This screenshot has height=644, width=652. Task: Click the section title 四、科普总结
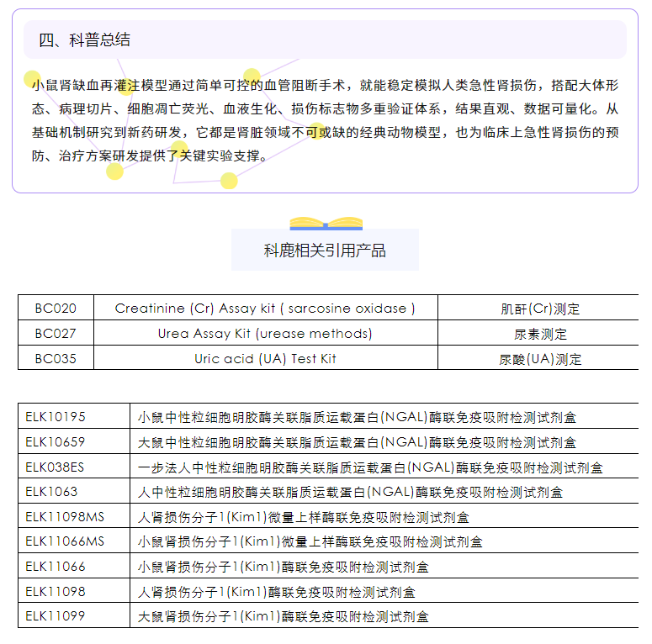pyautogui.click(x=84, y=40)
